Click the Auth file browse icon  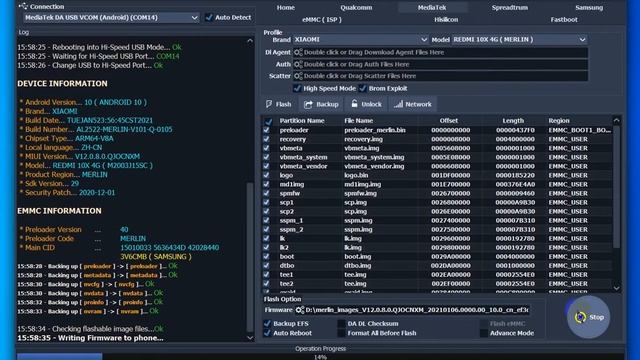(298, 64)
